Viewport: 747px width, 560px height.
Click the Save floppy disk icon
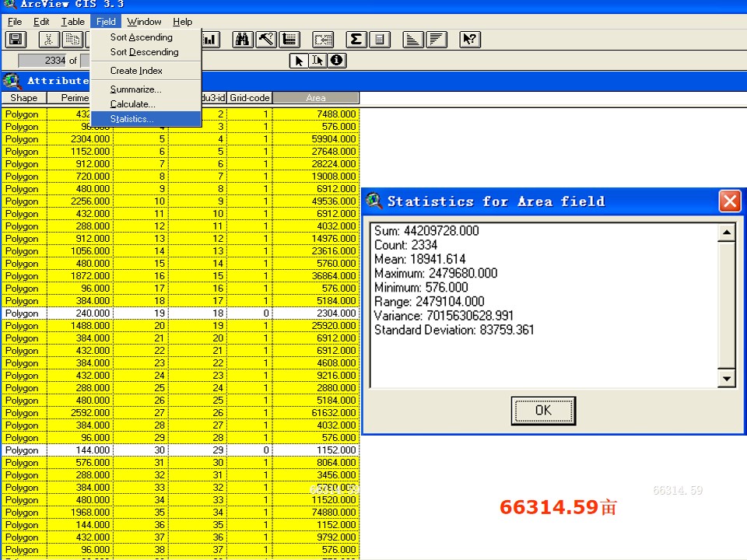tap(16, 40)
